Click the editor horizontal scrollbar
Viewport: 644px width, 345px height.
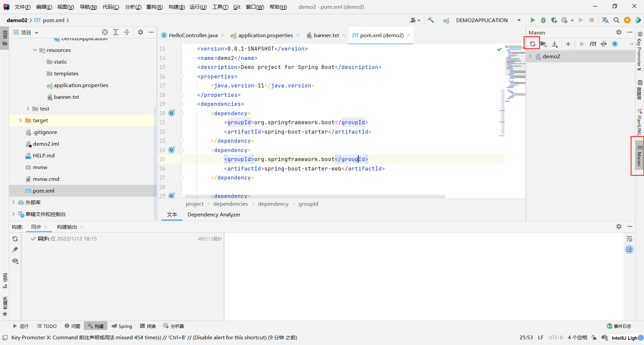(x=315, y=196)
